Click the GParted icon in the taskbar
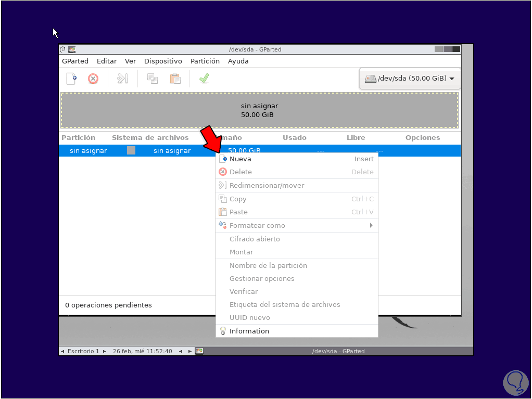 click(199, 351)
